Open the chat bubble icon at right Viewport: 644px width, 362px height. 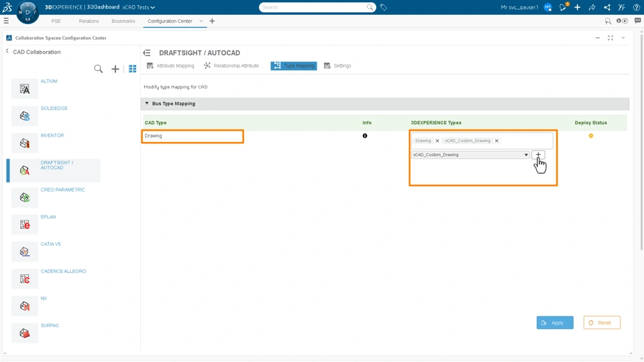pos(637,21)
